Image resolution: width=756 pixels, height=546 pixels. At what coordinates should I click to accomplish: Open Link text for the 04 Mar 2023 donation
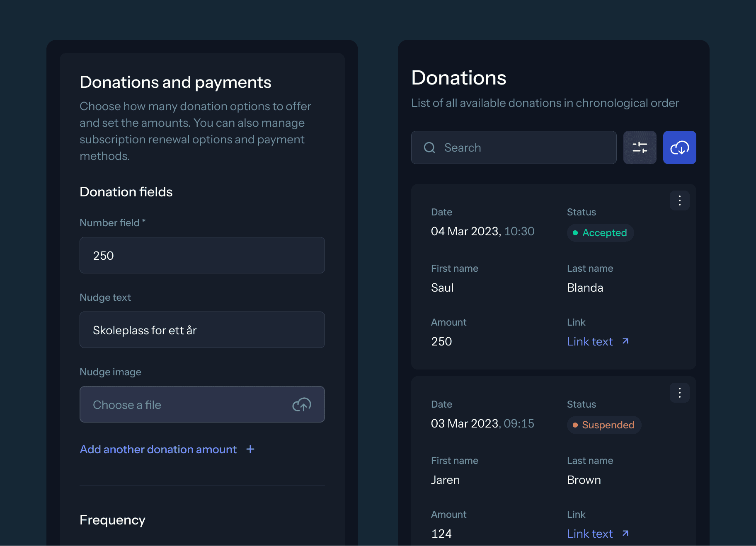[x=590, y=341]
